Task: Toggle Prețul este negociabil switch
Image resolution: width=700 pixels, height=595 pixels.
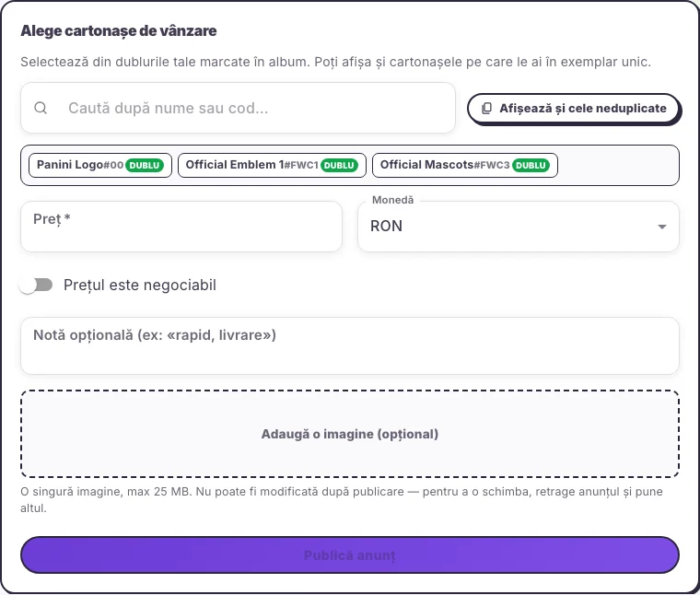Action: pos(36,285)
